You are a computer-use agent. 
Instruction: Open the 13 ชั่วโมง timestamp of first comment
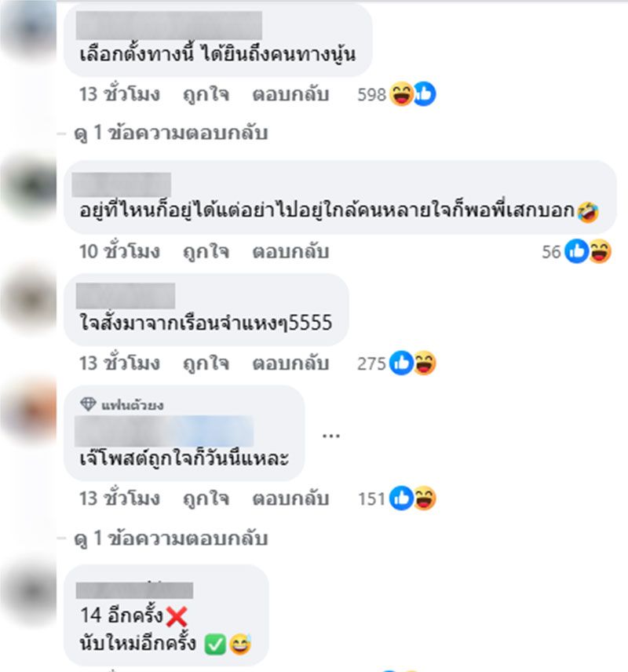tap(119, 94)
